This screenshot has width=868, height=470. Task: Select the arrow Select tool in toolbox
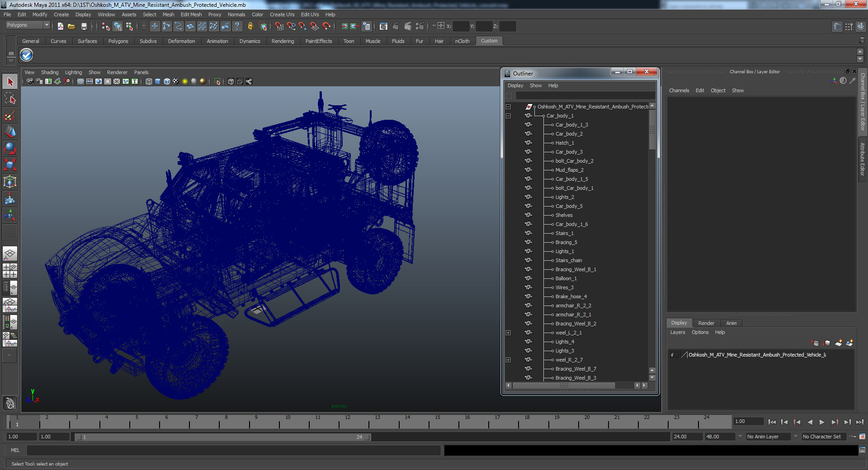tap(10, 82)
